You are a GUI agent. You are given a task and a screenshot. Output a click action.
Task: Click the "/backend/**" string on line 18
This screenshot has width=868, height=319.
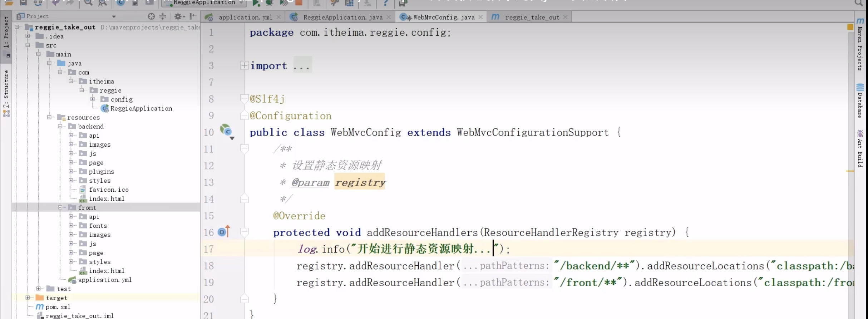(594, 266)
